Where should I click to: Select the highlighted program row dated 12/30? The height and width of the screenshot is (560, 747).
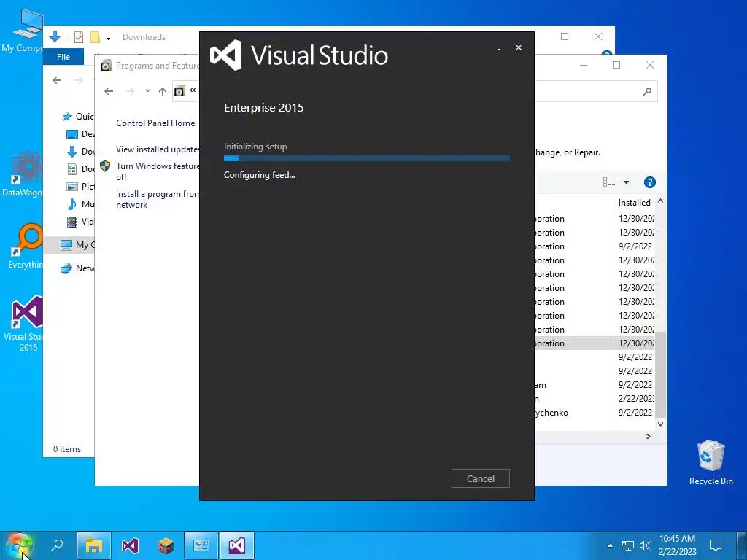coord(595,343)
